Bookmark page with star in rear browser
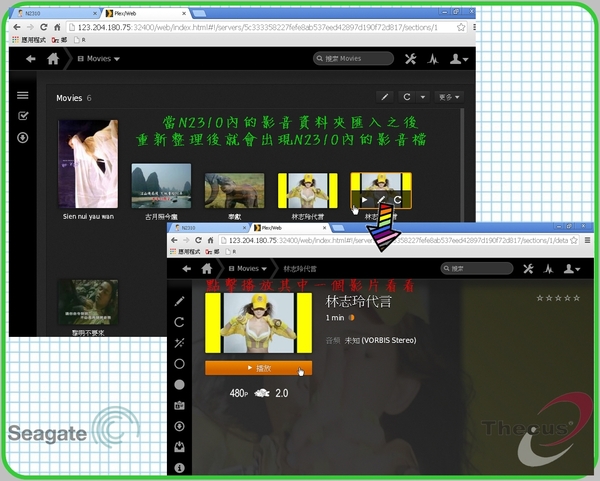 (461, 28)
